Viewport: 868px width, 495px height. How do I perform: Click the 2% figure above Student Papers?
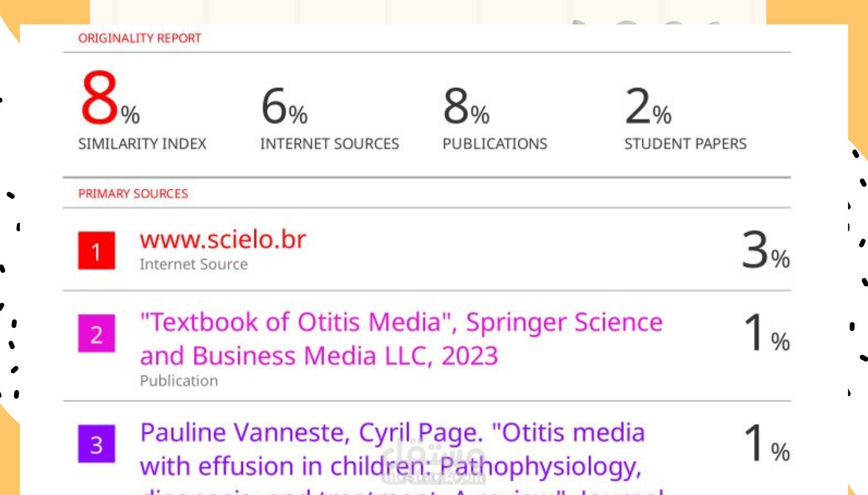point(647,106)
